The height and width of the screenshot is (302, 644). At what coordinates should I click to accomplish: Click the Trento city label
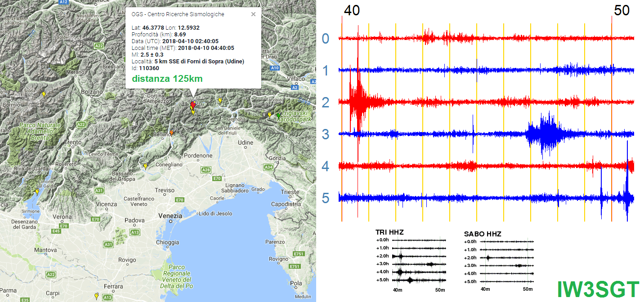72,142
